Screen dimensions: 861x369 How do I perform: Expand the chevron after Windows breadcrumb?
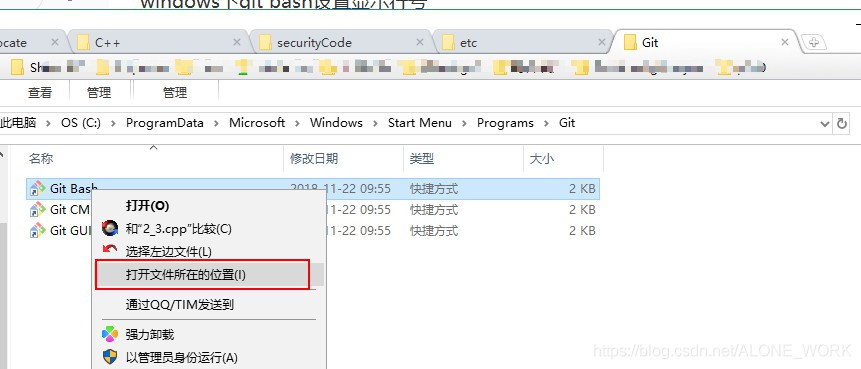pos(375,124)
